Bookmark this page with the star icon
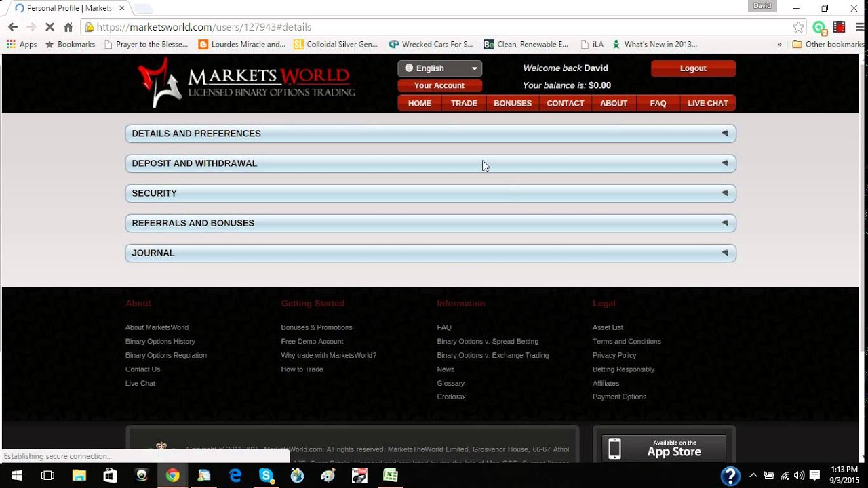Viewport: 868px width, 488px height. coord(799,27)
